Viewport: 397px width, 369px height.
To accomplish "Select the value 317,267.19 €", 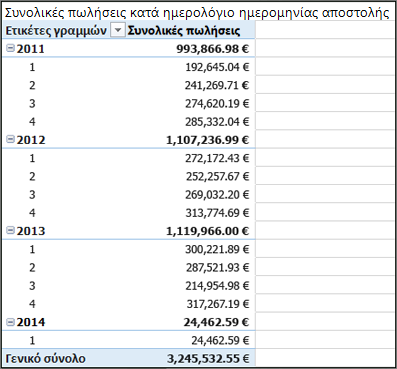I will coord(218,304).
